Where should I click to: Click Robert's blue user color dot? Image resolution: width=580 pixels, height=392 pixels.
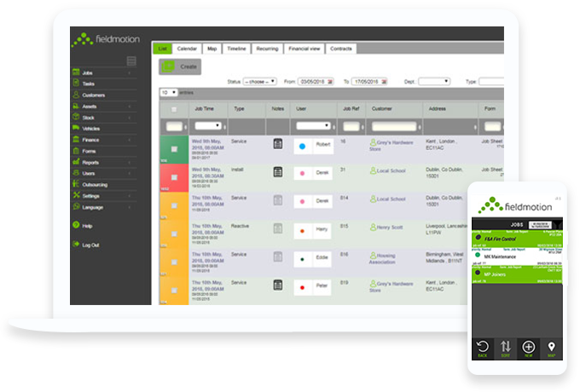pyautogui.click(x=302, y=147)
